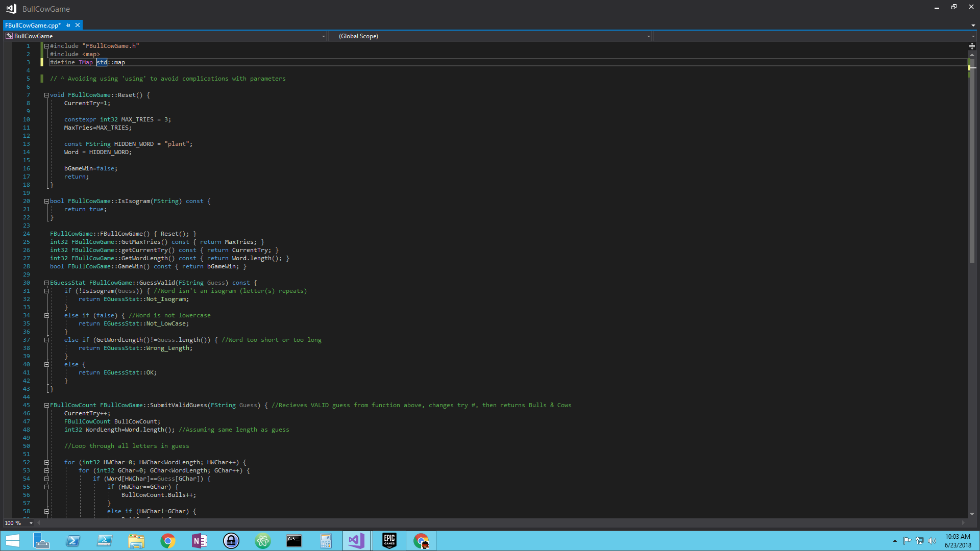Click the vertical scrollbar thumb
This screenshot has height=551, width=980.
point(972,161)
